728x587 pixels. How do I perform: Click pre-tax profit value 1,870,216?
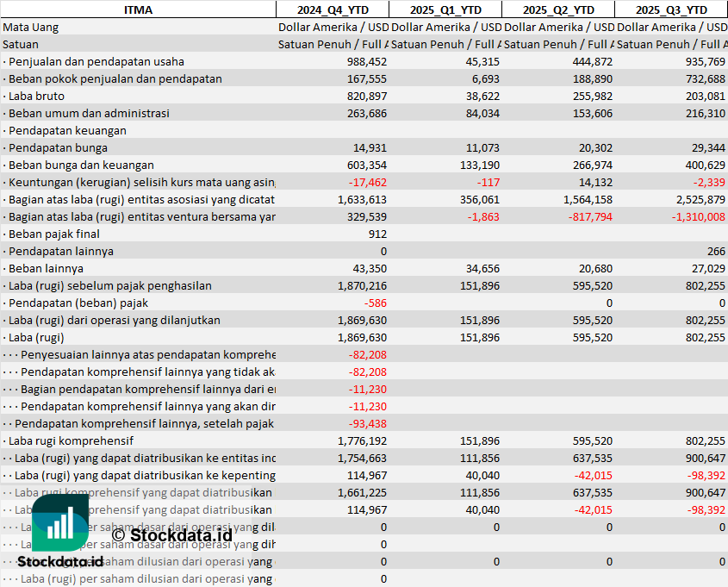[x=362, y=285]
